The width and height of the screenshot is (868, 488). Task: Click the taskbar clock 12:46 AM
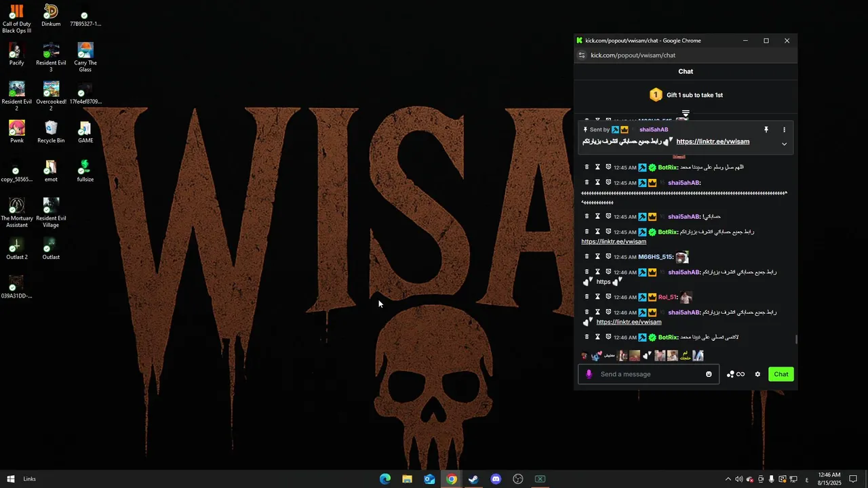[829, 479]
